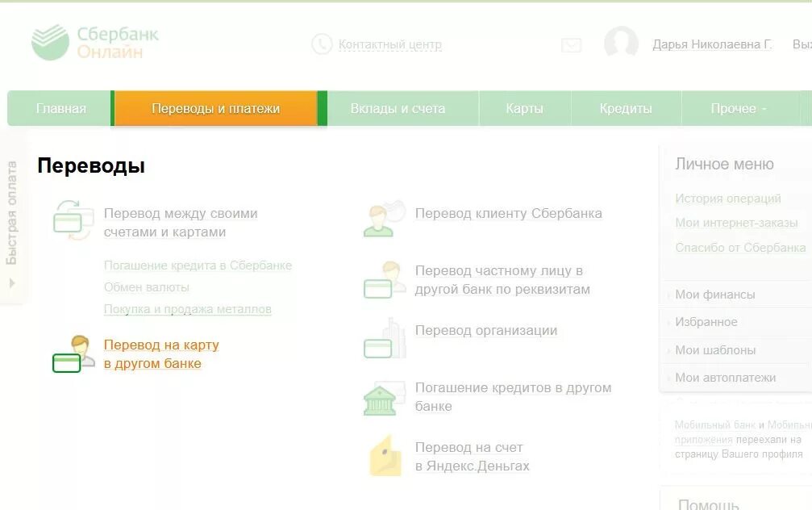Open messages via the envelope icon
Image resolution: width=812 pixels, height=510 pixels.
coord(571,45)
